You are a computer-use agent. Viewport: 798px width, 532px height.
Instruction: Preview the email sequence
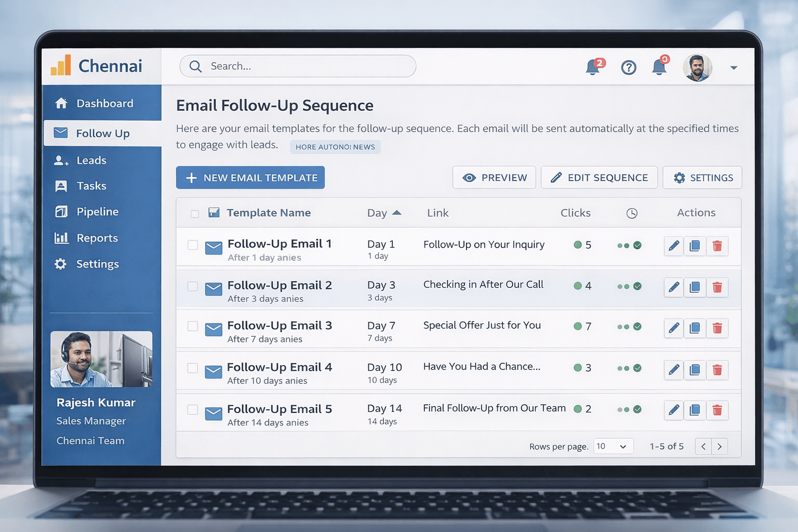(x=494, y=177)
